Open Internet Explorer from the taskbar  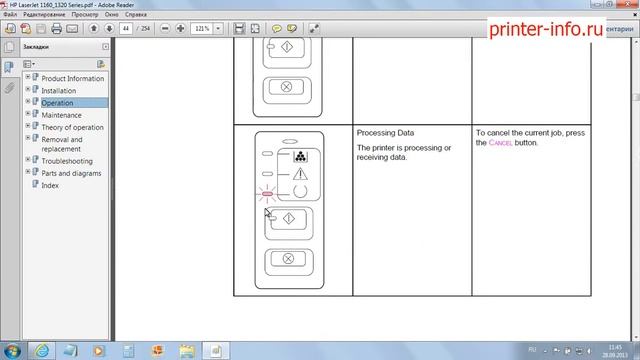42,351
